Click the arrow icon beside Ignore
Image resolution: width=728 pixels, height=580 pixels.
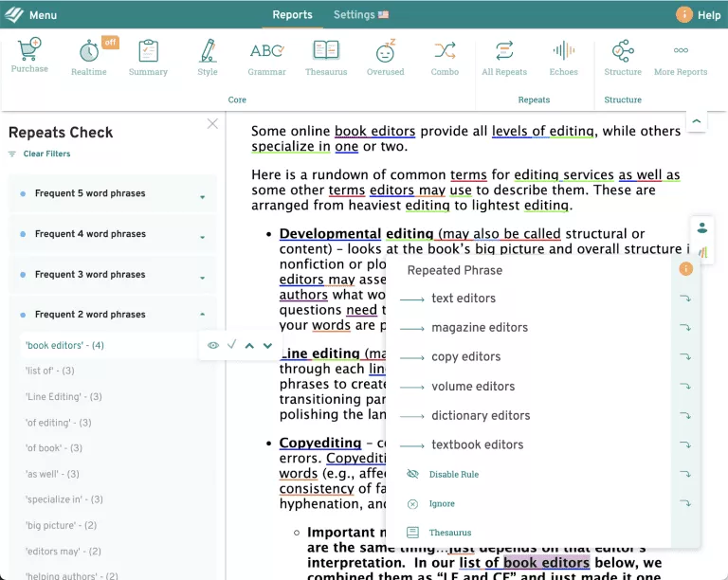[685, 503]
